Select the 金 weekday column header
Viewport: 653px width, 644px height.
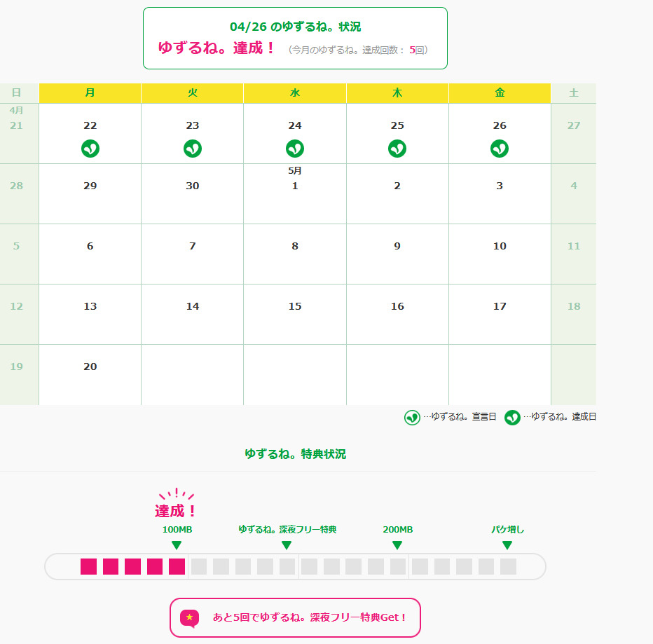coord(500,93)
